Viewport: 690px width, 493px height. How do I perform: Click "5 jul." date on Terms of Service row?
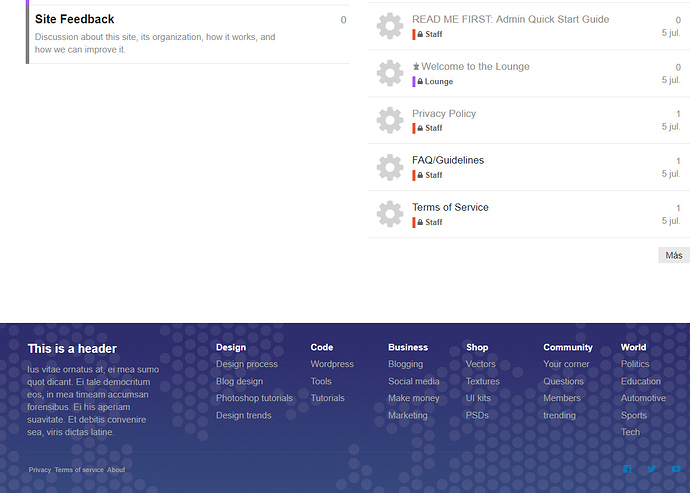671,221
